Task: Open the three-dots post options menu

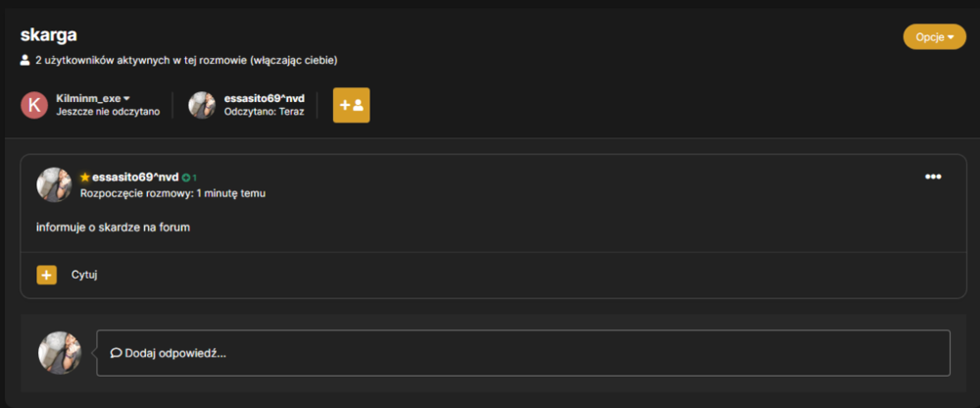Action: click(933, 177)
